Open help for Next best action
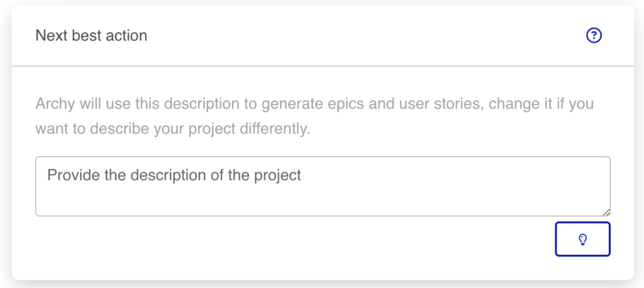This screenshot has width=644, height=288. click(594, 36)
